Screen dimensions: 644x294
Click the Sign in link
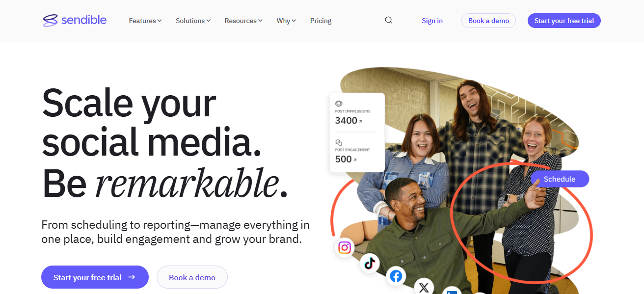click(432, 21)
